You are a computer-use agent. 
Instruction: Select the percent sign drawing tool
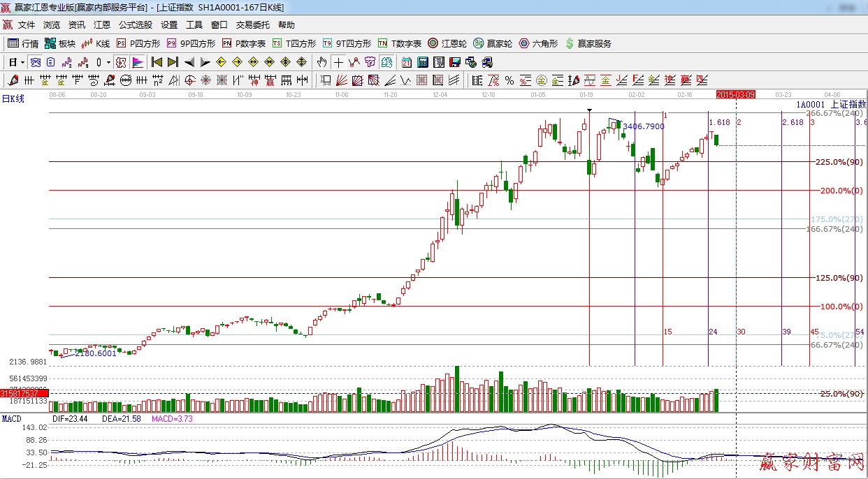point(509,80)
